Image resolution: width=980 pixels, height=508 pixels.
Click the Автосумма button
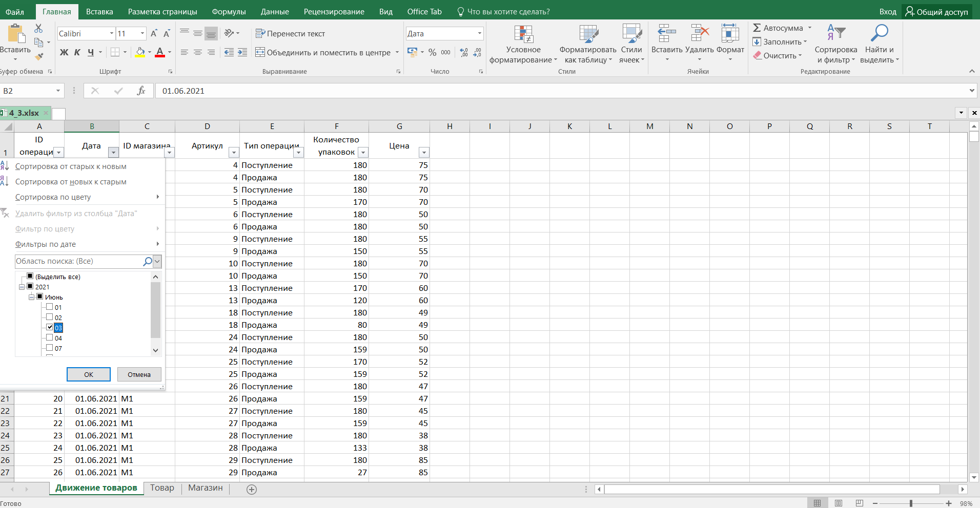778,28
